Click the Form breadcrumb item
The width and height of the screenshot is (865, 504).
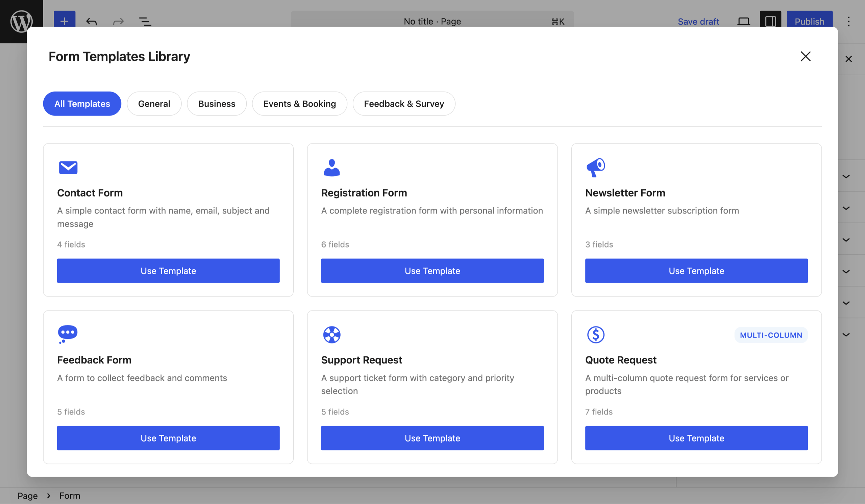coord(70,496)
